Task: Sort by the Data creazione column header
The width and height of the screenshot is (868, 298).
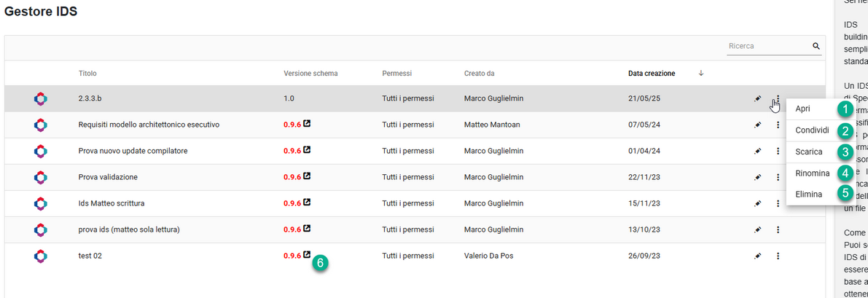Action: [x=652, y=73]
